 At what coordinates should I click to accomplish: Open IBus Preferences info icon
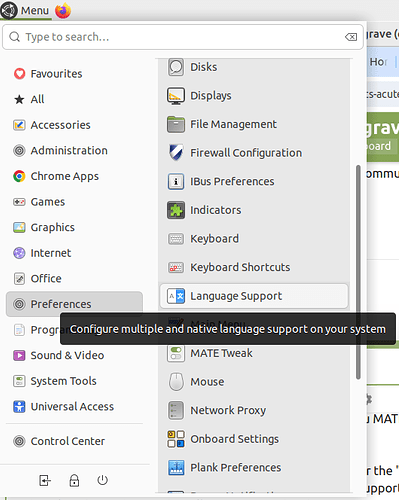176,182
